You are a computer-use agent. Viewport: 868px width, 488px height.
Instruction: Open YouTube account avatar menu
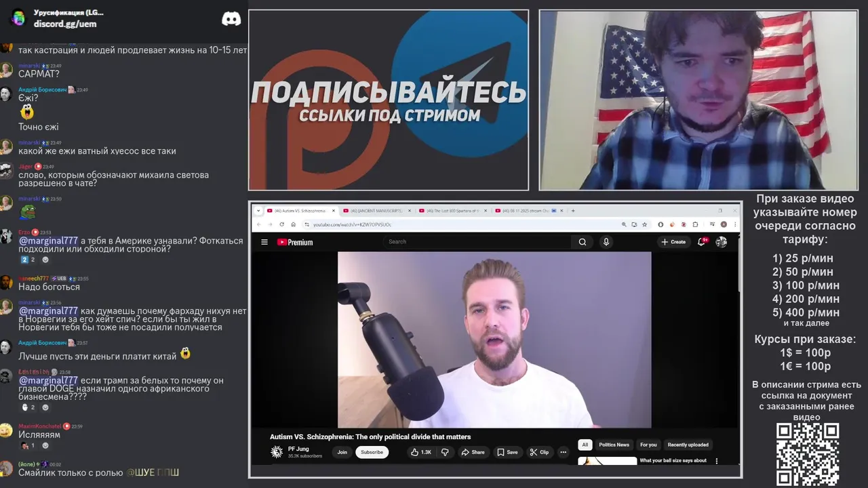[722, 242]
